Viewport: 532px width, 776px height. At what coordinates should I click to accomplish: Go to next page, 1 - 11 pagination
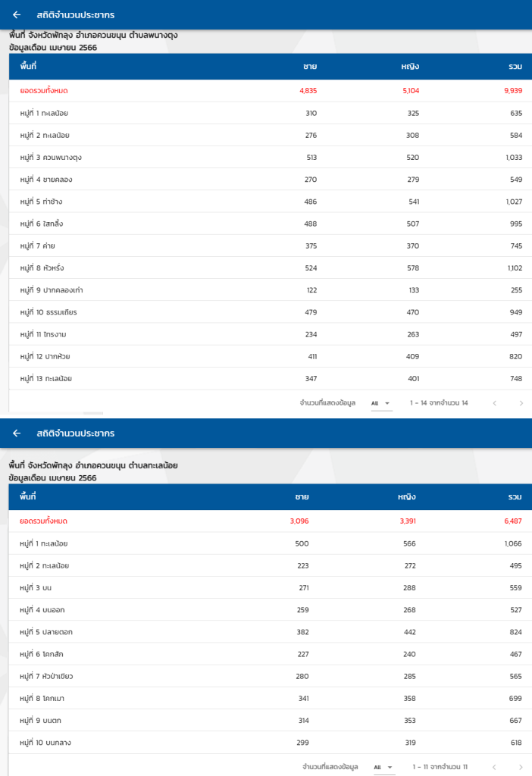(521, 768)
